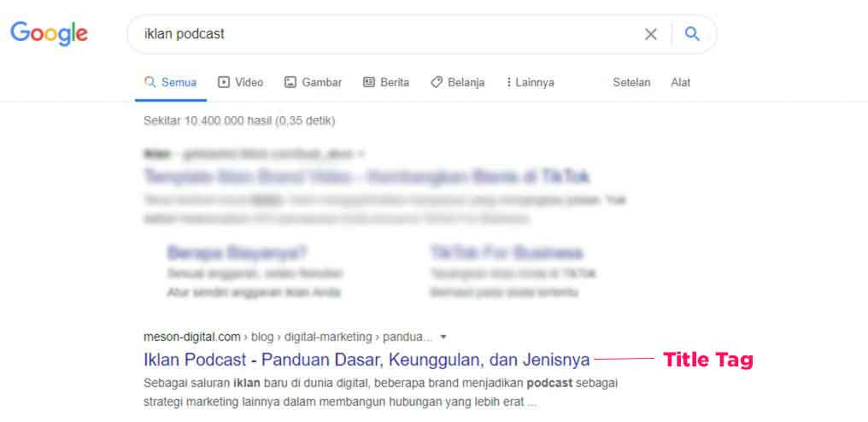Switch to the Berita tab
Image resolution: width=868 pixels, height=422 pixels.
[386, 83]
